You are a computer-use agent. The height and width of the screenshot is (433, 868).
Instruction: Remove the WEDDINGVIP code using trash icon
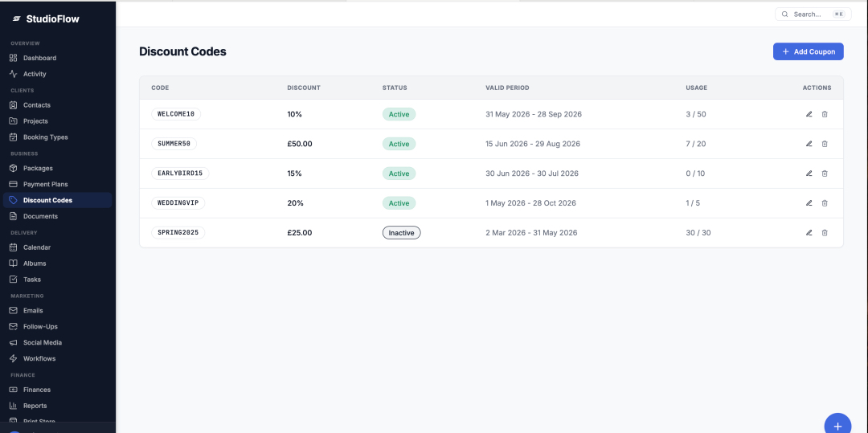pyautogui.click(x=825, y=203)
